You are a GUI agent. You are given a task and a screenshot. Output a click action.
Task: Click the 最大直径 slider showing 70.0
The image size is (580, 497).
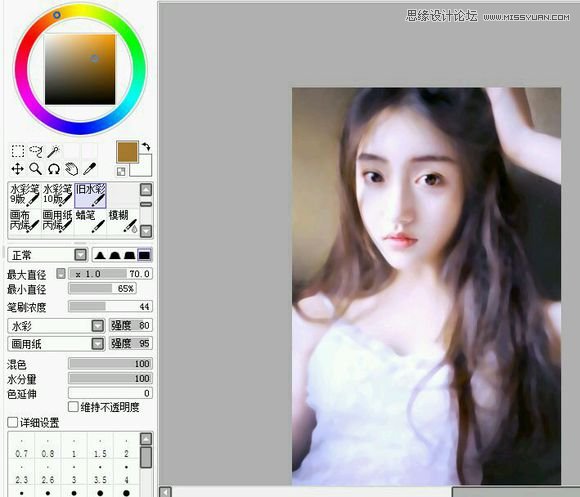111,274
